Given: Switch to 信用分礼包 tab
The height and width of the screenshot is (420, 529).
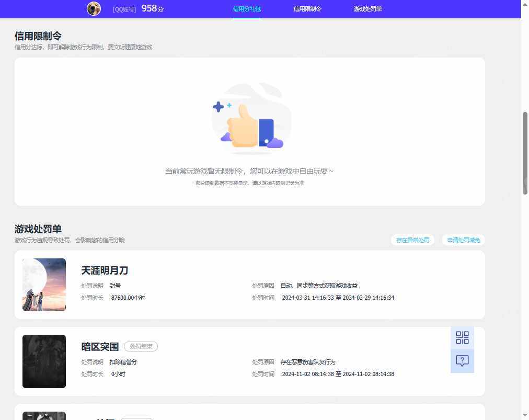Looking at the screenshot, I should click(x=247, y=9).
